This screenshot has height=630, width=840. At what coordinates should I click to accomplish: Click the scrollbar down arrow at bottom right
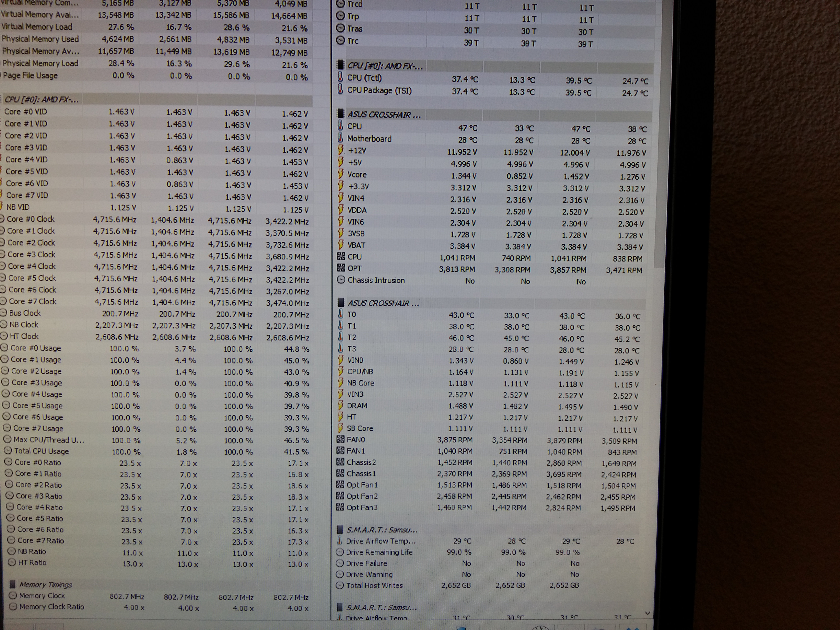(647, 613)
